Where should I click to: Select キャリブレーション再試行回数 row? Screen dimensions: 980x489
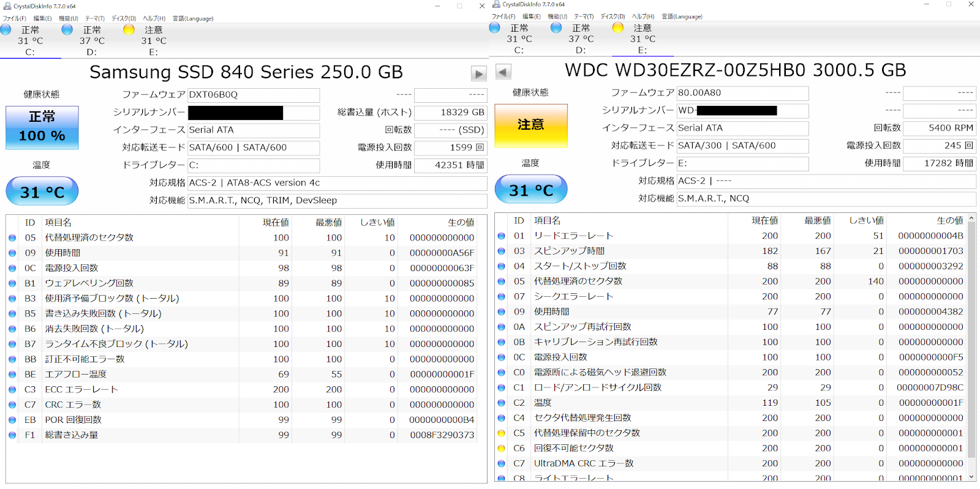(x=731, y=342)
